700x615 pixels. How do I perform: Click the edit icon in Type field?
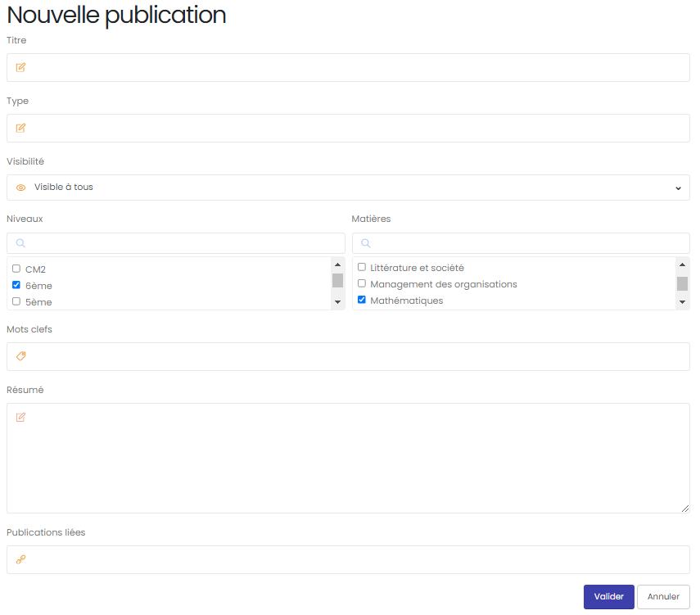click(x=20, y=129)
